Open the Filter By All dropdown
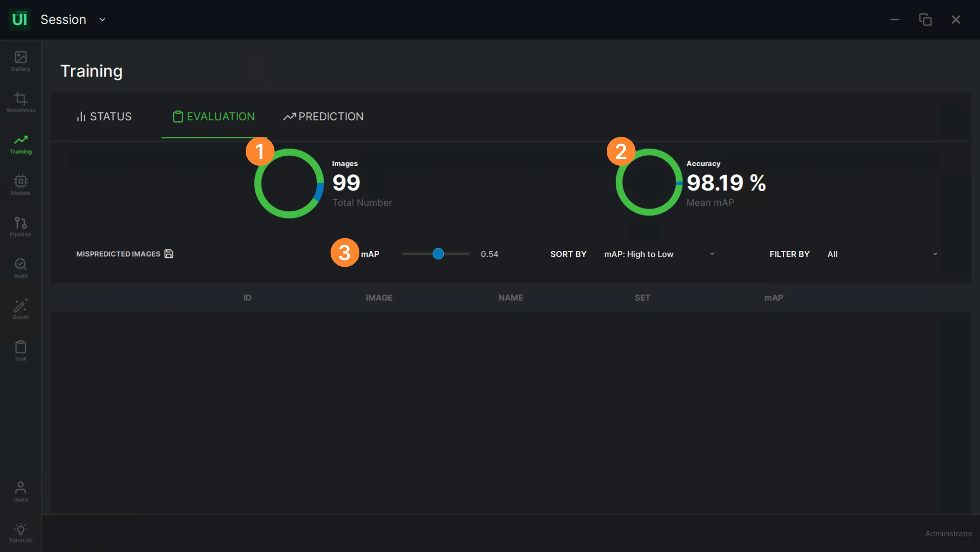This screenshot has width=980, height=552. pos(882,254)
